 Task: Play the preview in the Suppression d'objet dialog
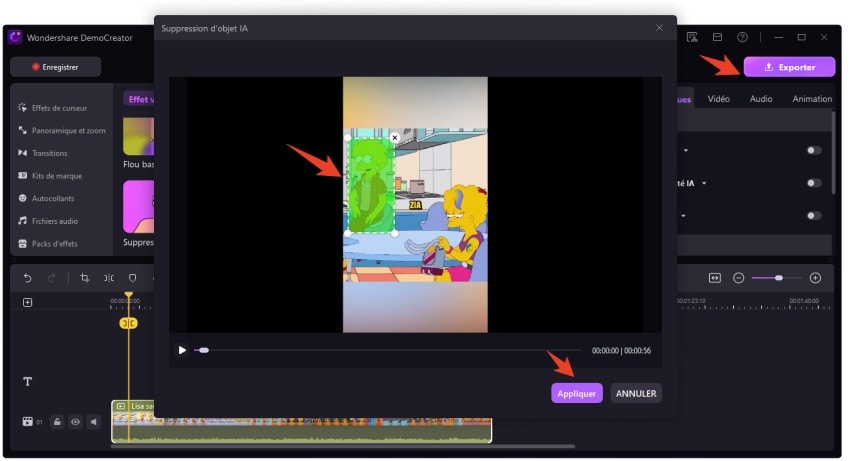tap(183, 350)
